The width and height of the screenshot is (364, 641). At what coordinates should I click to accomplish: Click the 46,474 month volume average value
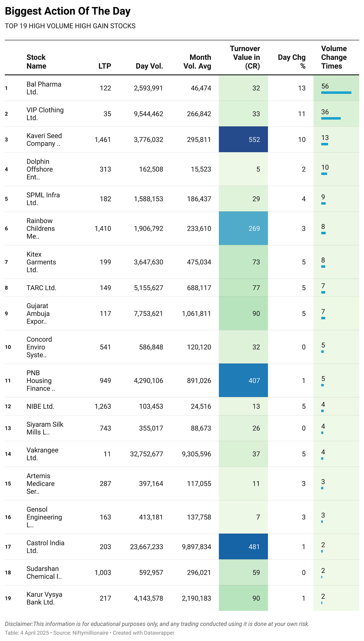[x=201, y=88]
